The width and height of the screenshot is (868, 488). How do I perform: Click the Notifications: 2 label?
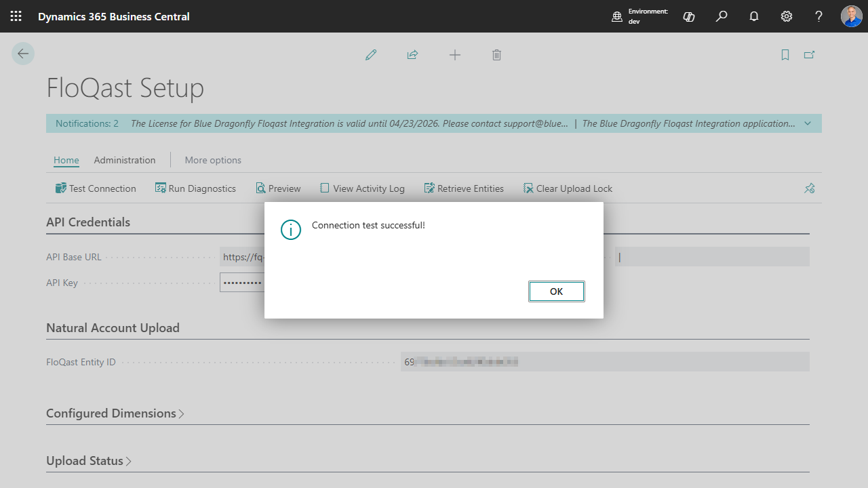click(87, 123)
